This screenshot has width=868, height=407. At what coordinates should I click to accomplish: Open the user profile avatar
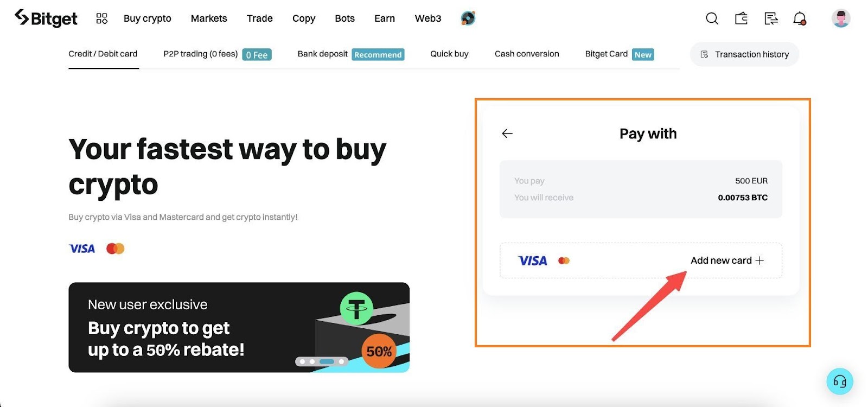pos(841,18)
